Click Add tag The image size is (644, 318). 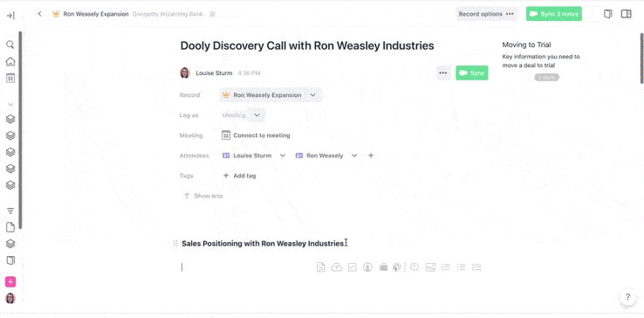[239, 176]
